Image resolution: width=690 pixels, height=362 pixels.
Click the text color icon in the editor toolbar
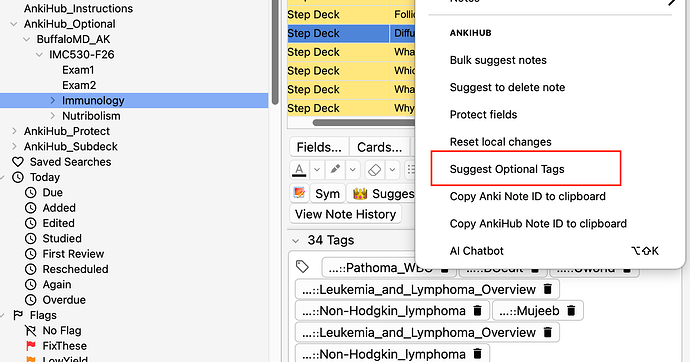299,169
